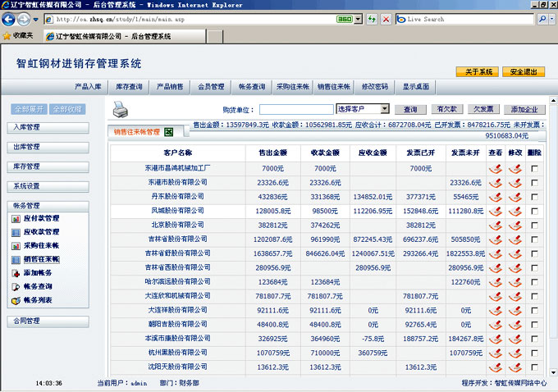The image size is (558, 392).
Task: Click the edit icon for 丹东股份有限公司
Action: tap(515, 197)
